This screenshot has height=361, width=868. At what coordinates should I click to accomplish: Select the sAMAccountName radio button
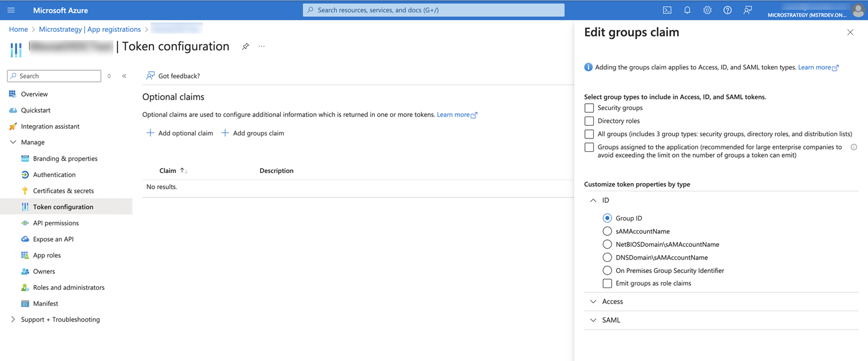(x=607, y=231)
